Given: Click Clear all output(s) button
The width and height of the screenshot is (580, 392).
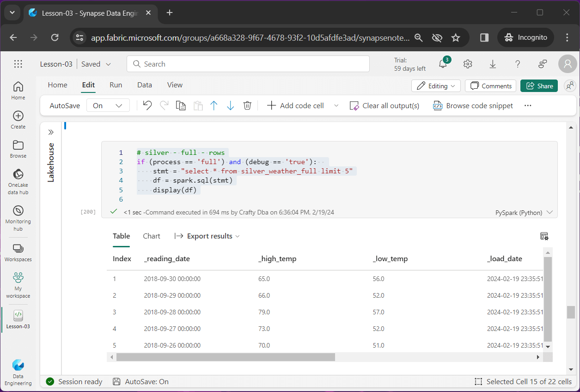Looking at the screenshot, I should tap(385, 106).
